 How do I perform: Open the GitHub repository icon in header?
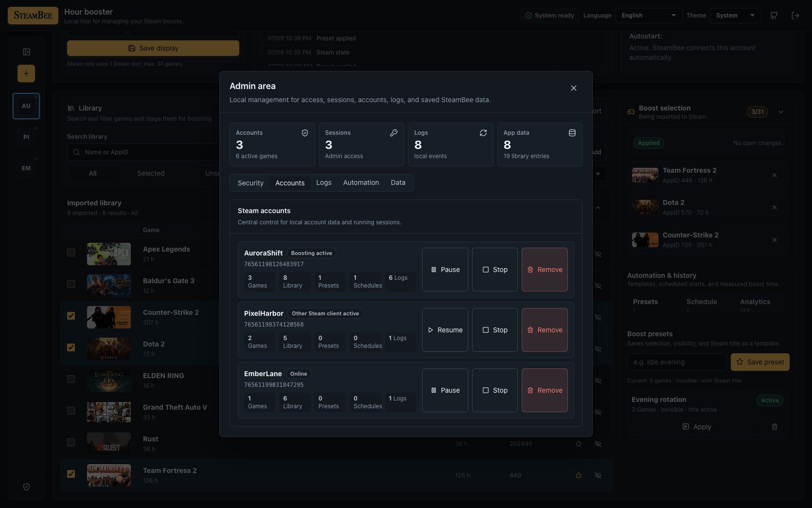point(774,16)
